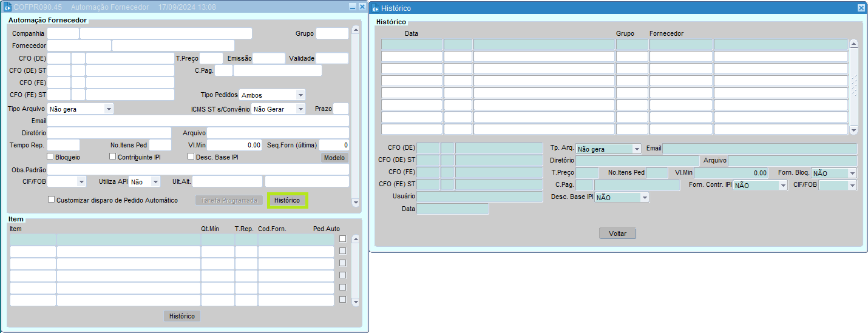This screenshot has width=868, height=333.
Task: Click scroll up arrow in Histórico list
Action: pos(853,44)
